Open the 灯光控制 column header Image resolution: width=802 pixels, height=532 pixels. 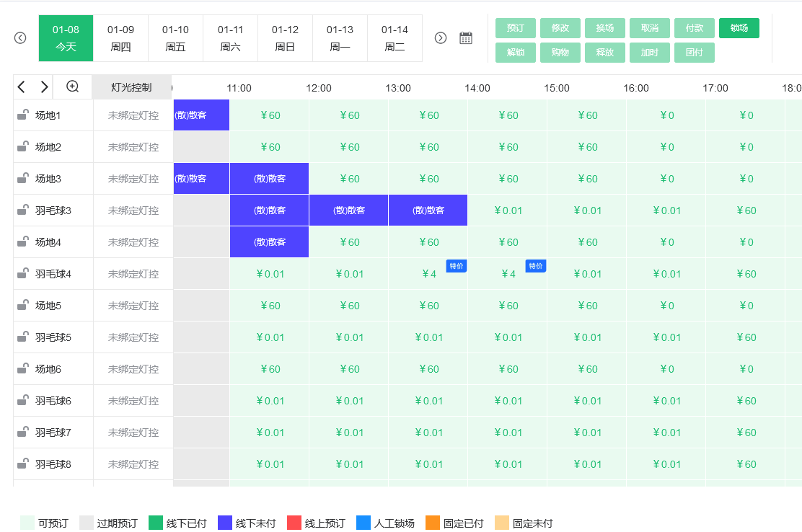coord(131,87)
